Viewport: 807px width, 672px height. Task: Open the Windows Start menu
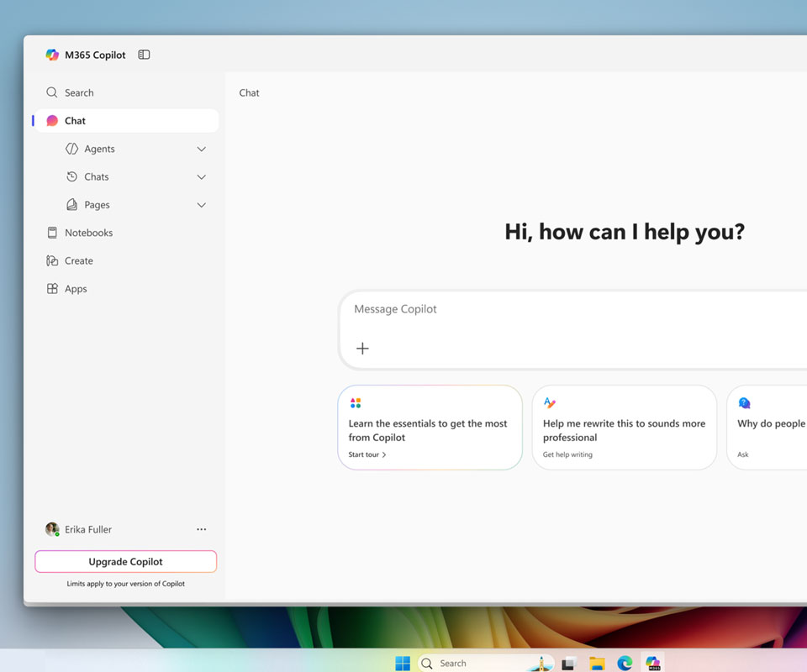(403, 664)
